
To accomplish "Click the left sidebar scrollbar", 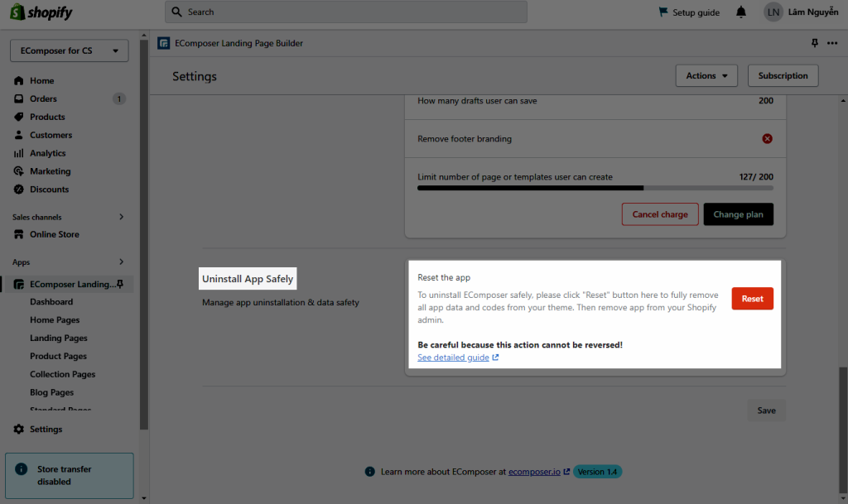I will tap(144, 234).
